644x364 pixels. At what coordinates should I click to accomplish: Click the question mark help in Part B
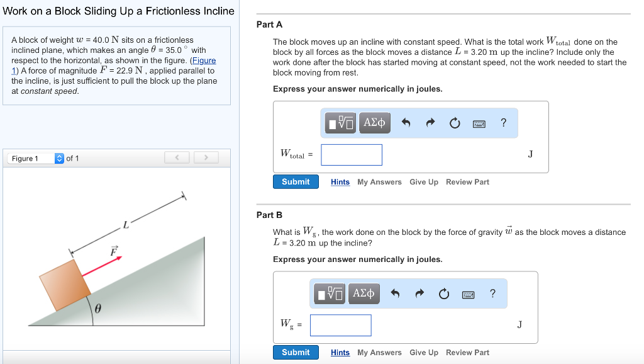[x=492, y=293]
